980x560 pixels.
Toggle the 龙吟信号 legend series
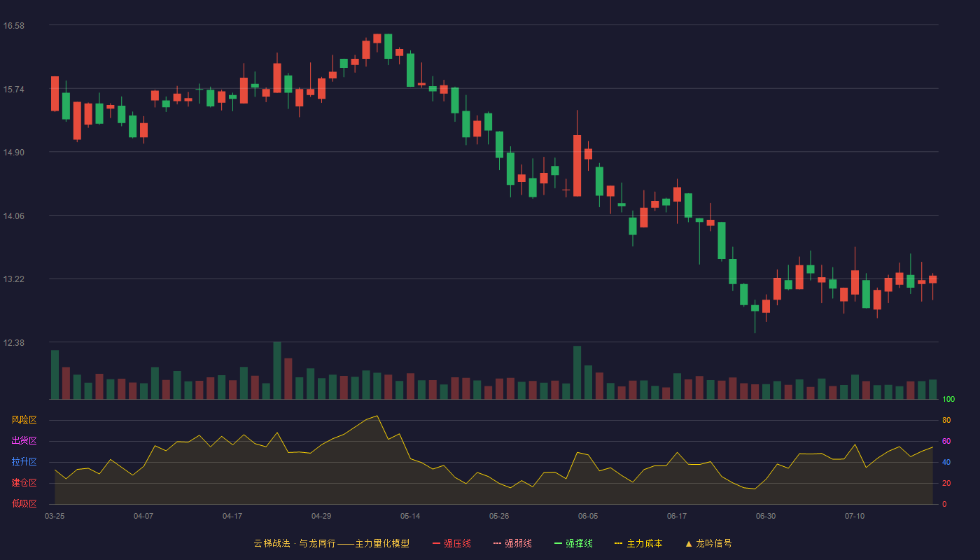(x=708, y=543)
